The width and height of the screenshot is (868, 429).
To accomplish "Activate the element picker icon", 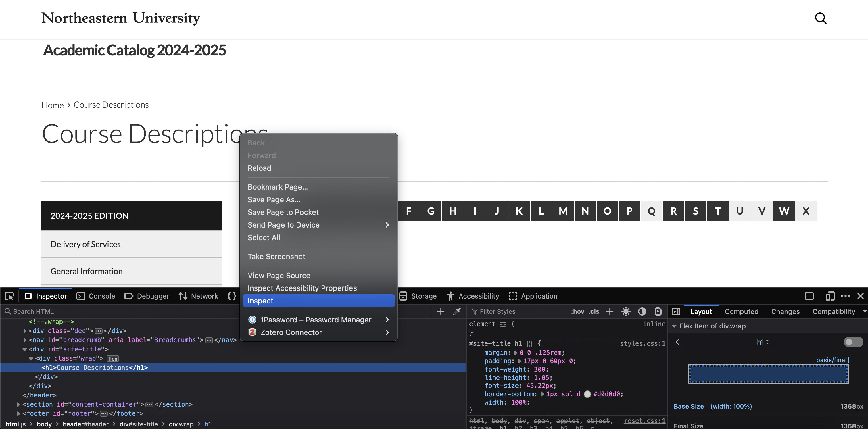I will pyautogui.click(x=9, y=296).
